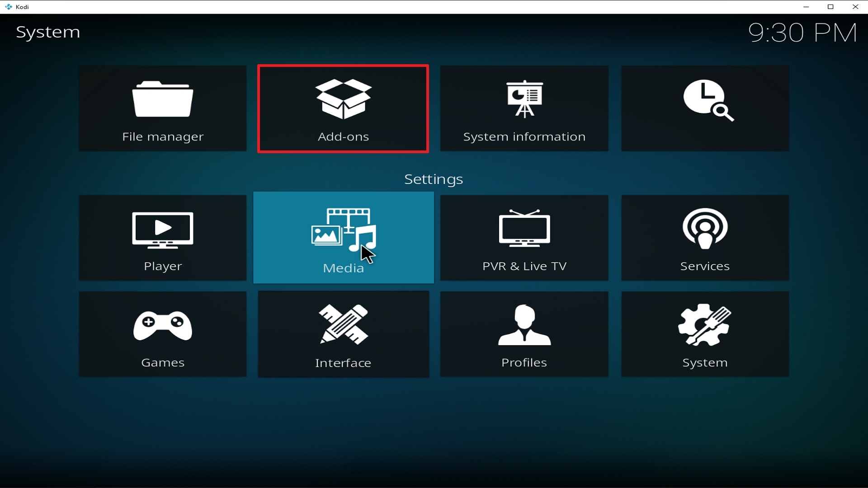Open Profiles settings tile
The height and width of the screenshot is (488, 868).
[x=524, y=334]
